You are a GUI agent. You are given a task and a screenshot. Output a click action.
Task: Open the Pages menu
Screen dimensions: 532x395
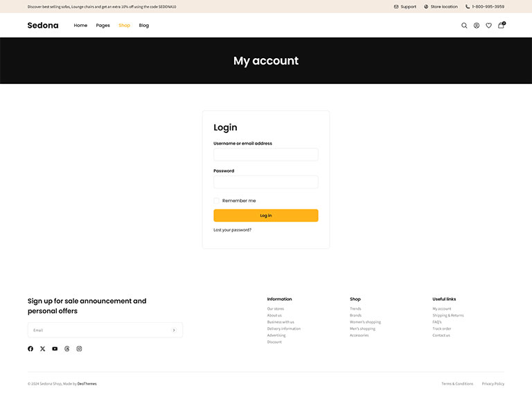(103, 26)
